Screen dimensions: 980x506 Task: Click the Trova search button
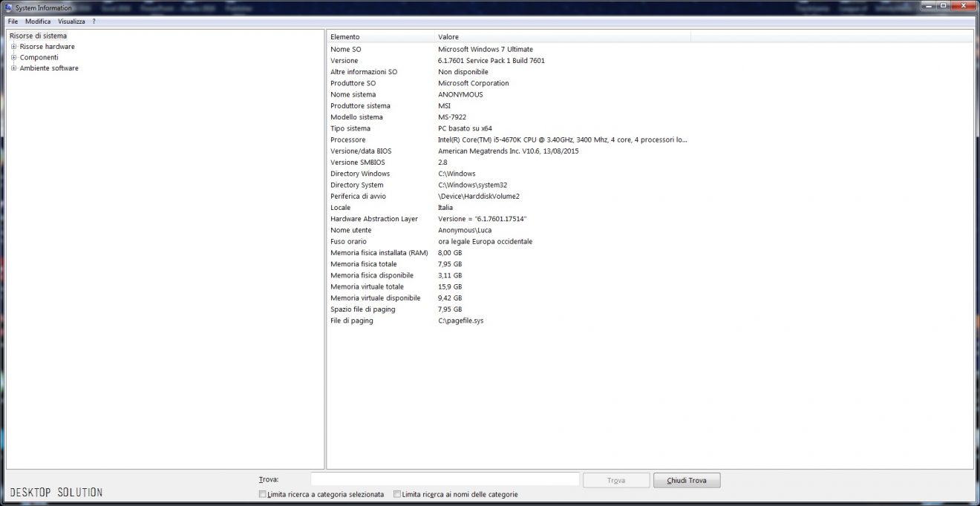point(616,480)
